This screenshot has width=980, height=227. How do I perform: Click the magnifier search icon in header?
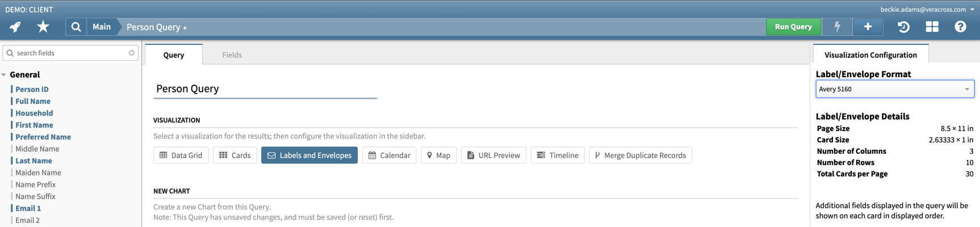(76, 27)
